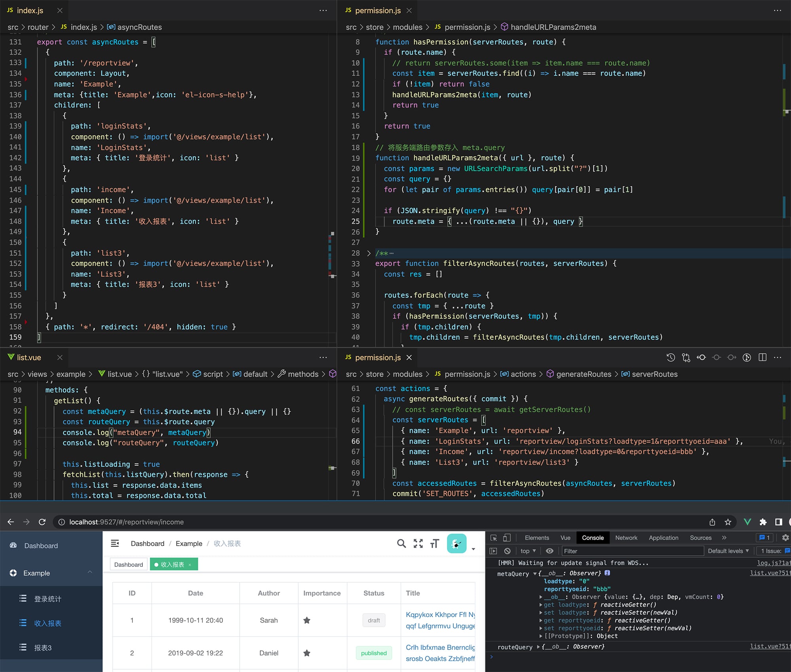Split the permission.js editor with the split icon
The width and height of the screenshot is (791, 672).
pos(762,357)
